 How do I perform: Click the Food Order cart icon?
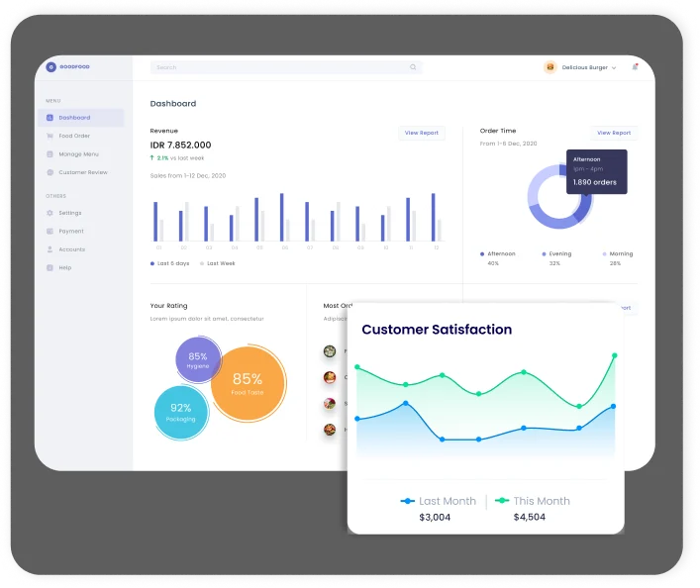[50, 136]
